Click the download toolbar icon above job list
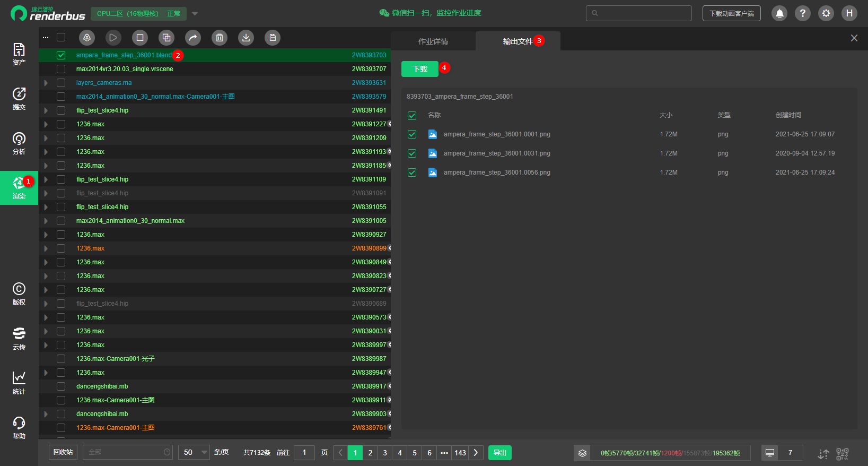This screenshot has height=466, width=868. (246, 38)
